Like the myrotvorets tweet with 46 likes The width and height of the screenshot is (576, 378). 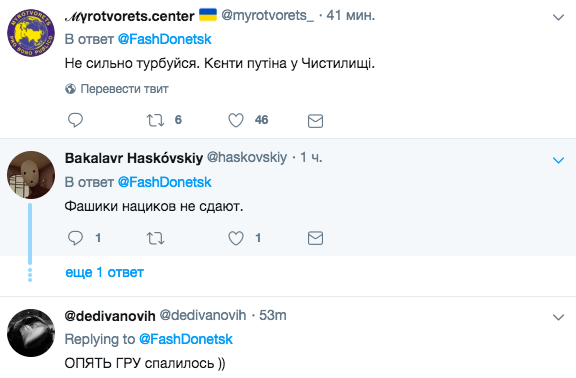pos(236,120)
